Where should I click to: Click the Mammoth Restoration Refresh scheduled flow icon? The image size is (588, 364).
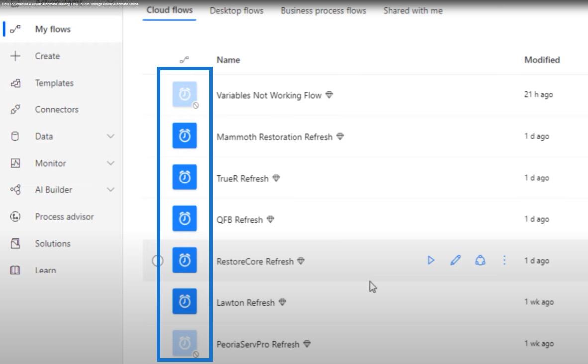click(185, 136)
